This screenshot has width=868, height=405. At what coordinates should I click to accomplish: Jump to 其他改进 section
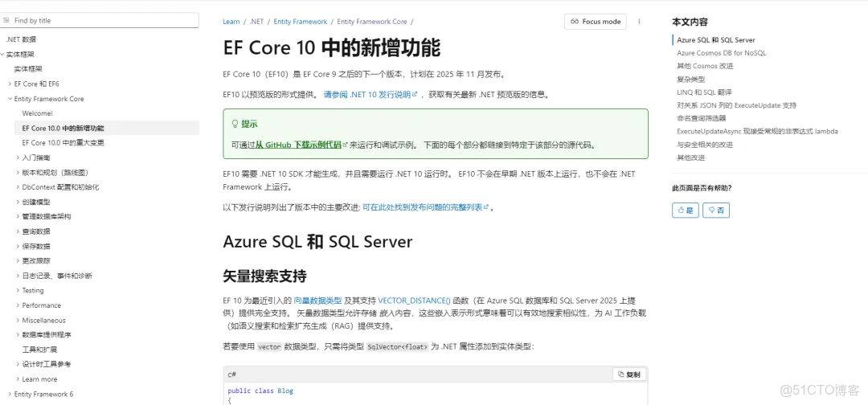[x=691, y=157]
